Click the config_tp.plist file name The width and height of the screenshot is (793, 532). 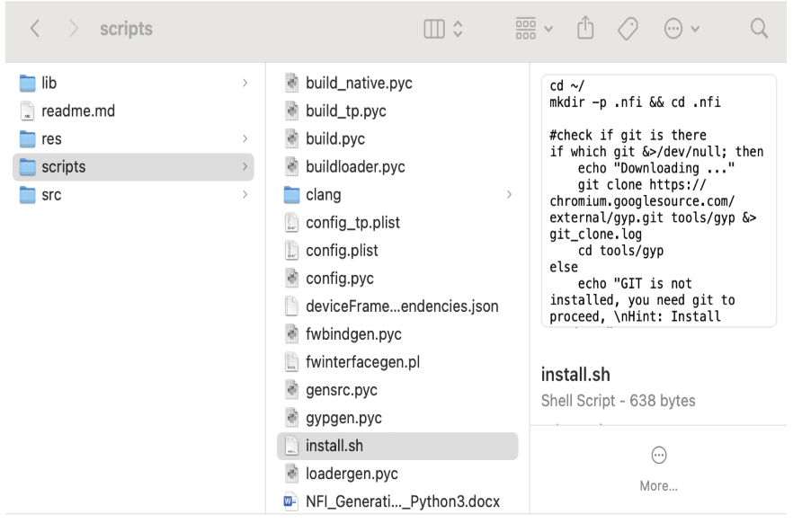353,223
